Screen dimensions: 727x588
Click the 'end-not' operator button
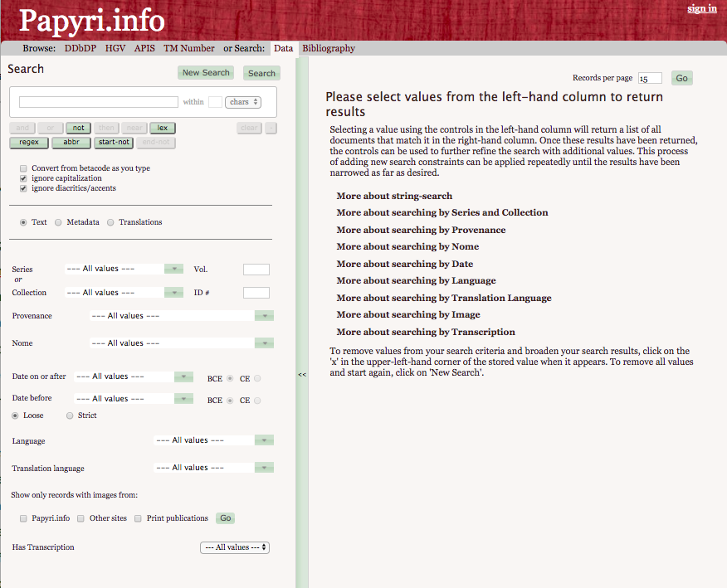(156, 143)
